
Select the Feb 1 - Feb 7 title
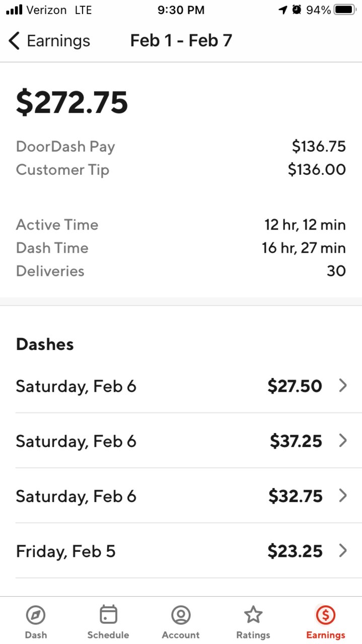coord(181,40)
